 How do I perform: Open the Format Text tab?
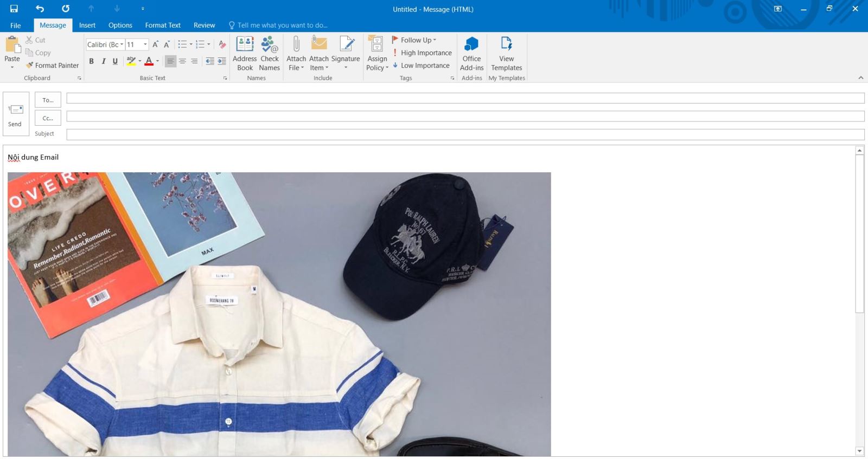coord(163,25)
